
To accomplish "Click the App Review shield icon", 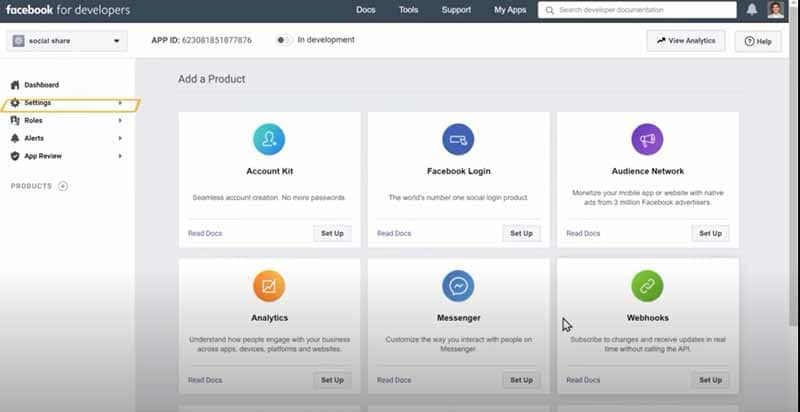I will click(x=15, y=156).
